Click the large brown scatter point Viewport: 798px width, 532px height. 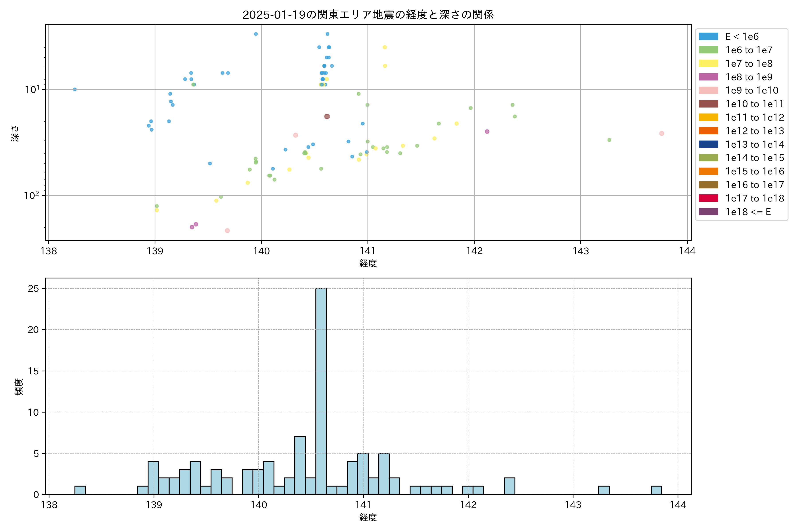point(327,116)
